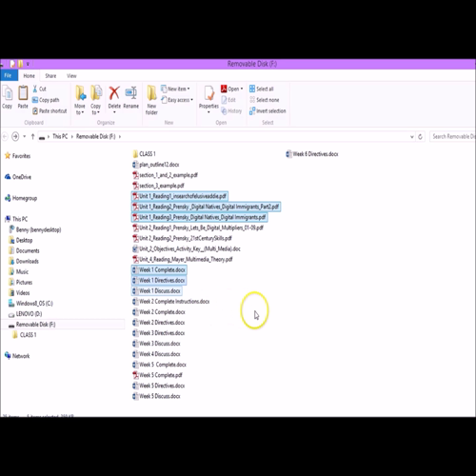Open the New item dropdown
Viewport: 476px width, 476px height.
pyautogui.click(x=175, y=89)
